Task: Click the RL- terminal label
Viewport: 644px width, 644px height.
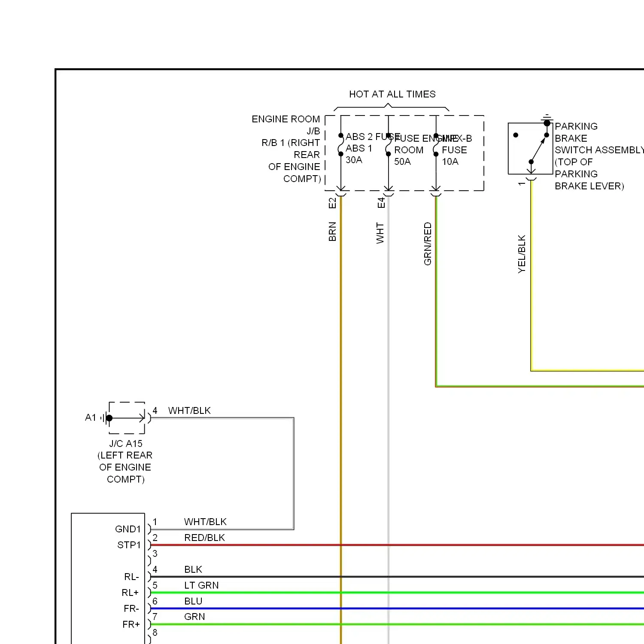Action: point(131,577)
